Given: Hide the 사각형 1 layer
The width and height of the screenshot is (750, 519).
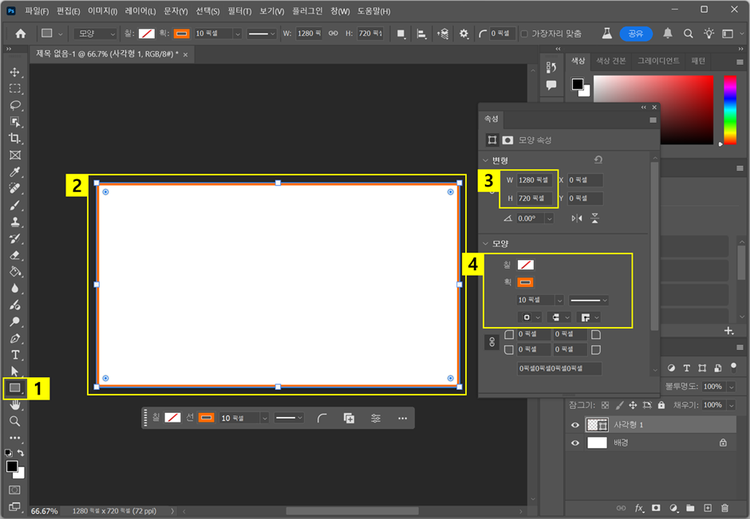Looking at the screenshot, I should click(574, 424).
